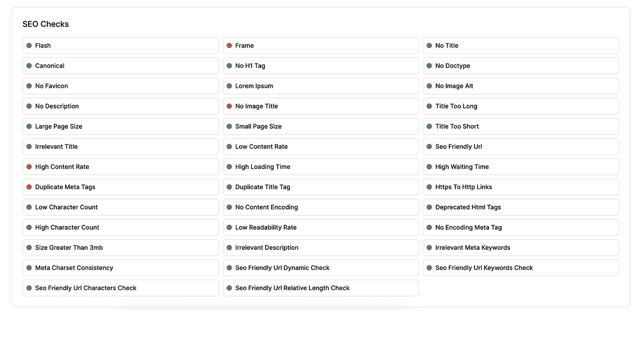Click the status dot beside Size Greater Than 3mb

(x=29, y=247)
